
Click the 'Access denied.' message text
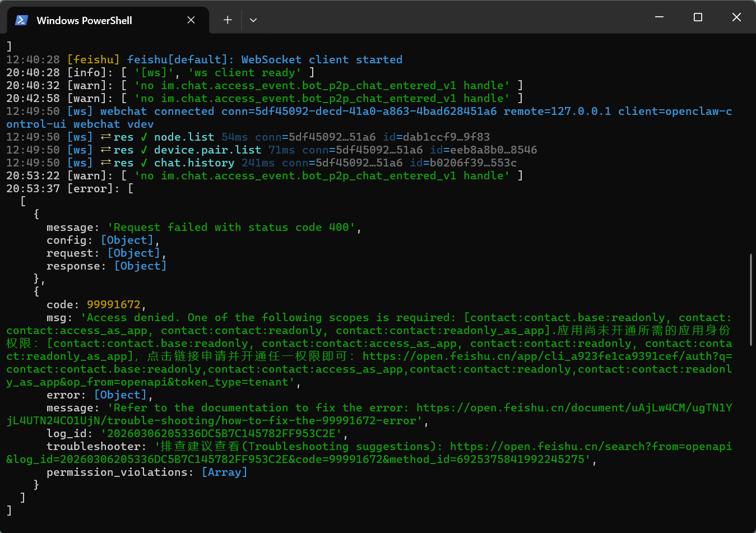click(x=133, y=317)
